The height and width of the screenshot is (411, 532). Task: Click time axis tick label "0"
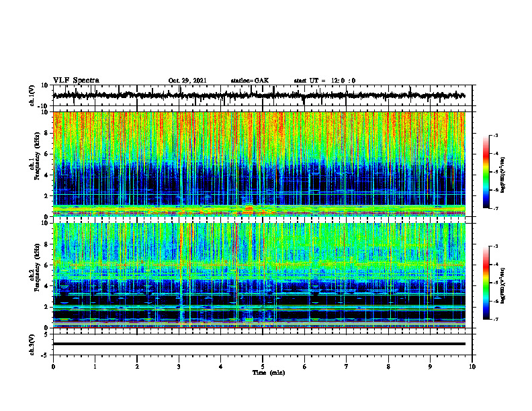53,367
